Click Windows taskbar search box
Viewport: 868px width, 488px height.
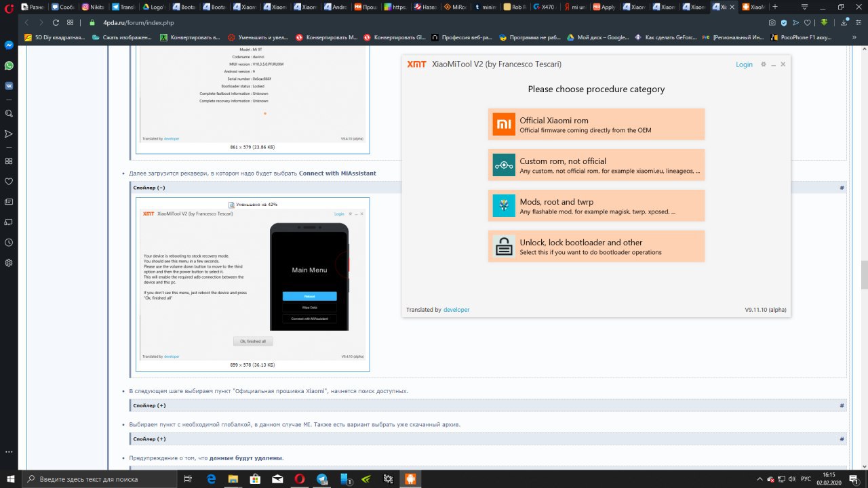pos(100,479)
